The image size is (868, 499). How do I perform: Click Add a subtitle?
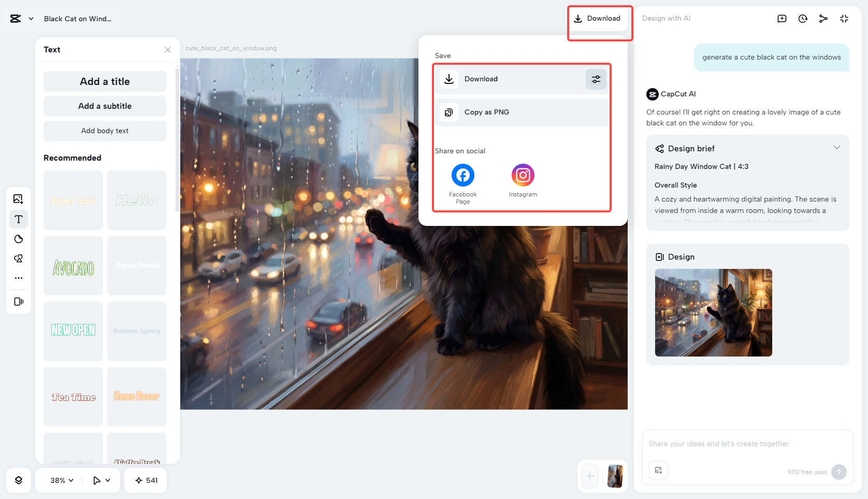(105, 106)
